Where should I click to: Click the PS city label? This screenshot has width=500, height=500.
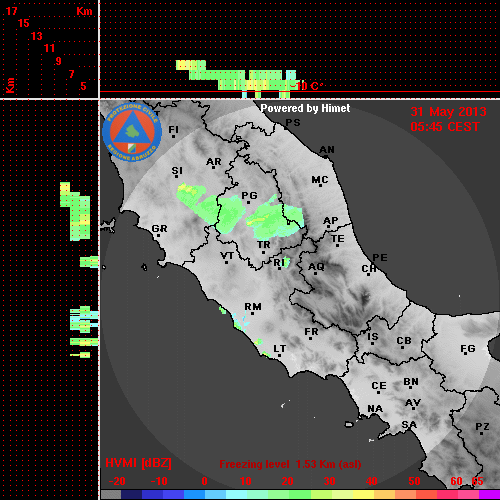pos(293,123)
